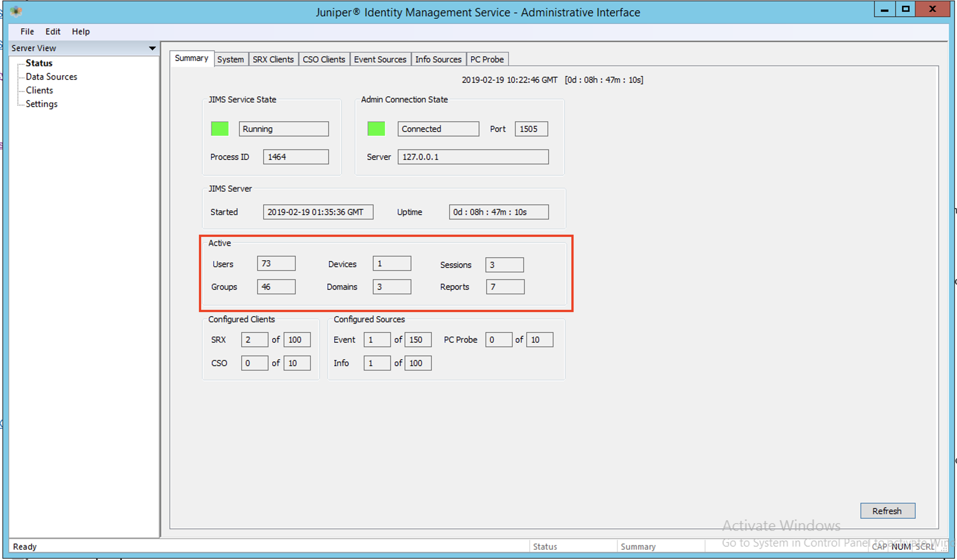Click the green JIMS Service State indicator

coord(220,128)
